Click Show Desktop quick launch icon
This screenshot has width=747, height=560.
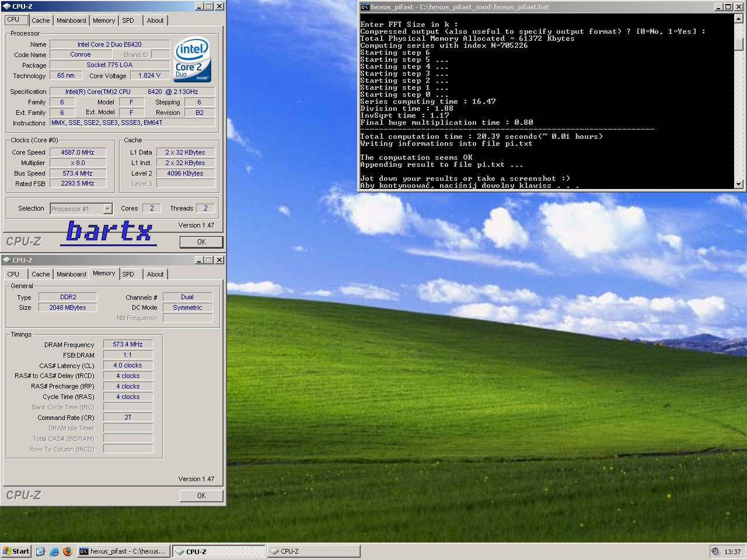40,551
